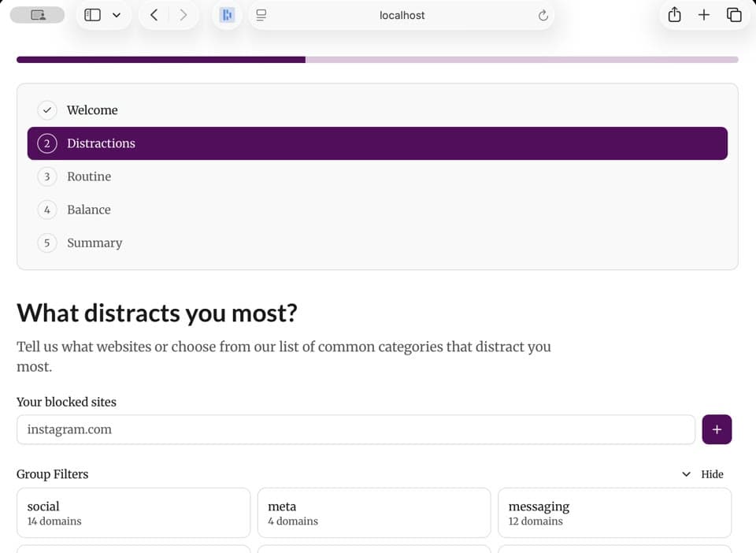Viewport: 756px width, 553px height.
Task: Go back with the back arrow
Action: (154, 15)
